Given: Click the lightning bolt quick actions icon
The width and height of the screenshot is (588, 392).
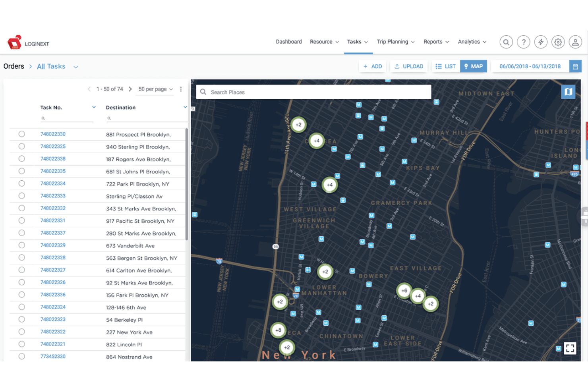Looking at the screenshot, I should [541, 42].
